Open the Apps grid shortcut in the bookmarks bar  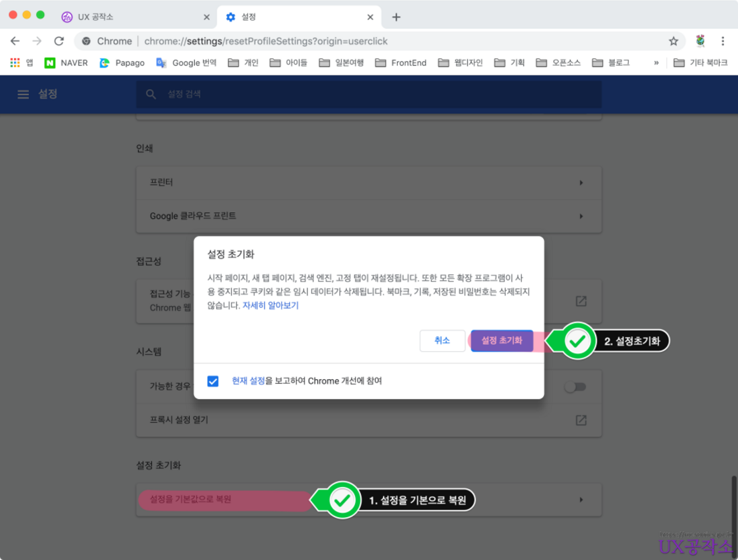pyautogui.click(x=15, y=63)
